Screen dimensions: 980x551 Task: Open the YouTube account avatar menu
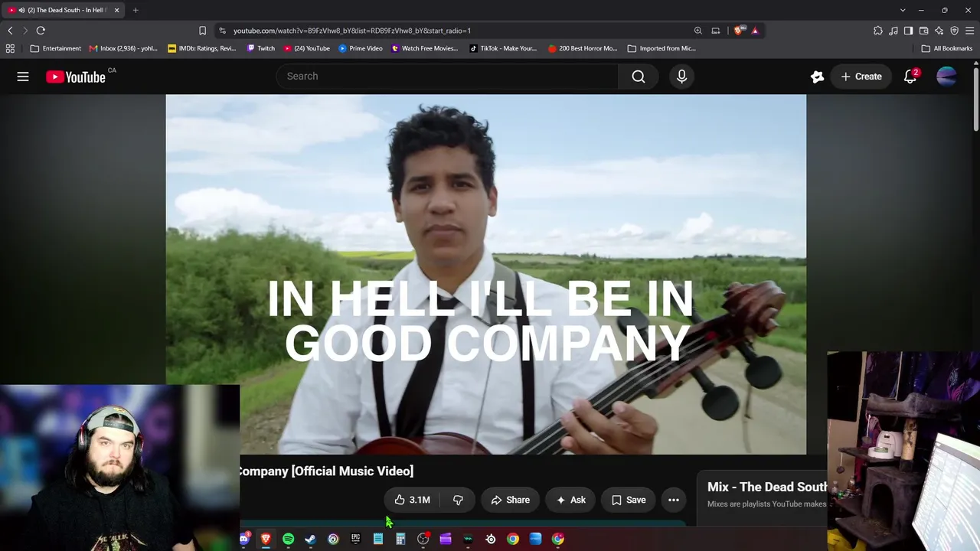pos(946,77)
